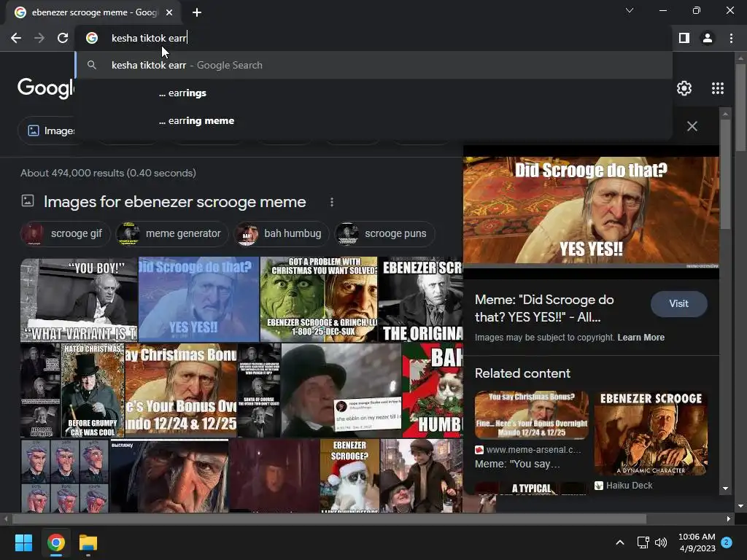Click the horizontal scrollbar right arrow
This screenshot has height=560, width=747.
pyautogui.click(x=729, y=519)
